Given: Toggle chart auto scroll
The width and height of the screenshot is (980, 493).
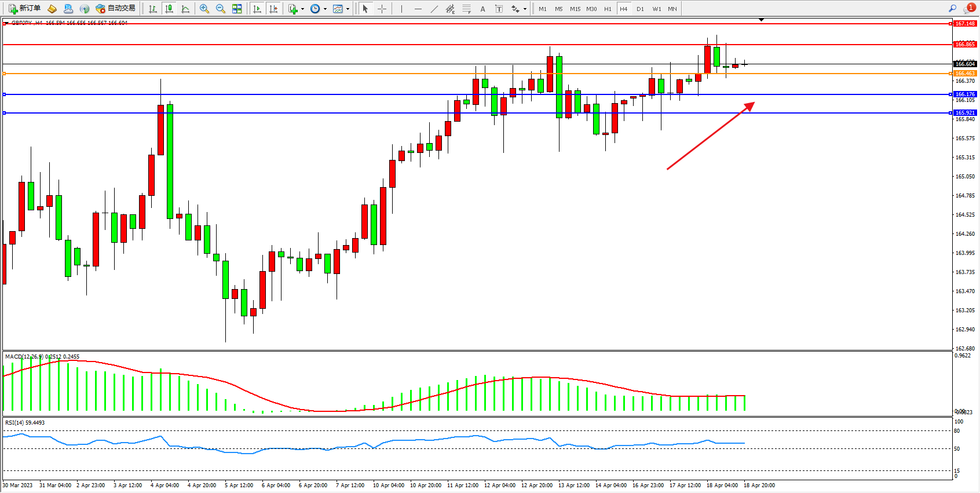Looking at the screenshot, I should point(257,9).
